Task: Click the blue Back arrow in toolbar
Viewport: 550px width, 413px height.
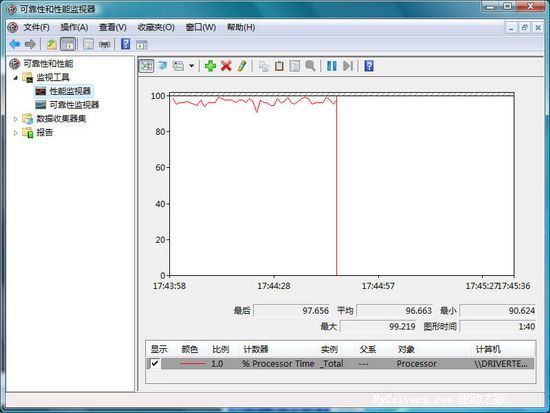Action: tap(15, 44)
